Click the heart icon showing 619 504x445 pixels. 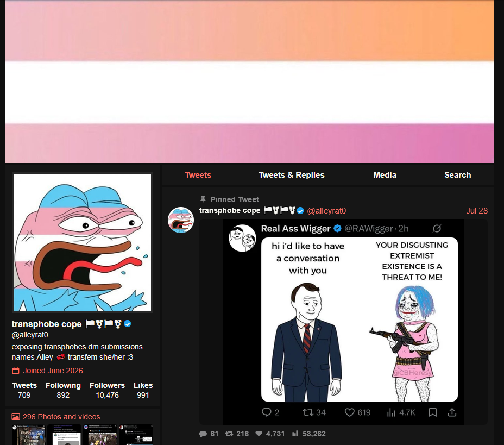click(x=349, y=412)
